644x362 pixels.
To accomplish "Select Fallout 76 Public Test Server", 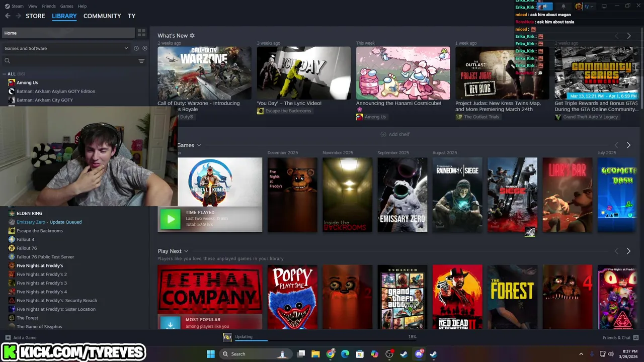I will tap(45, 257).
